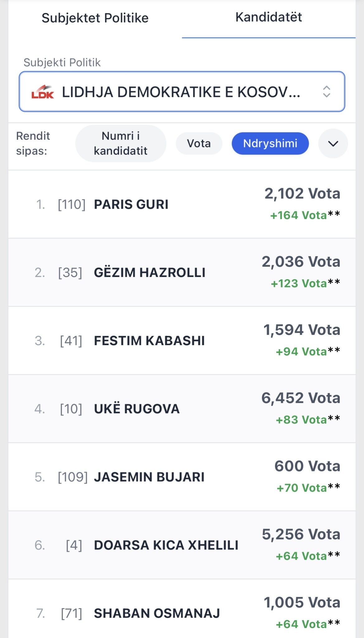Toggle the Ndryshimi sort option
This screenshot has width=364, height=638.
(270, 143)
